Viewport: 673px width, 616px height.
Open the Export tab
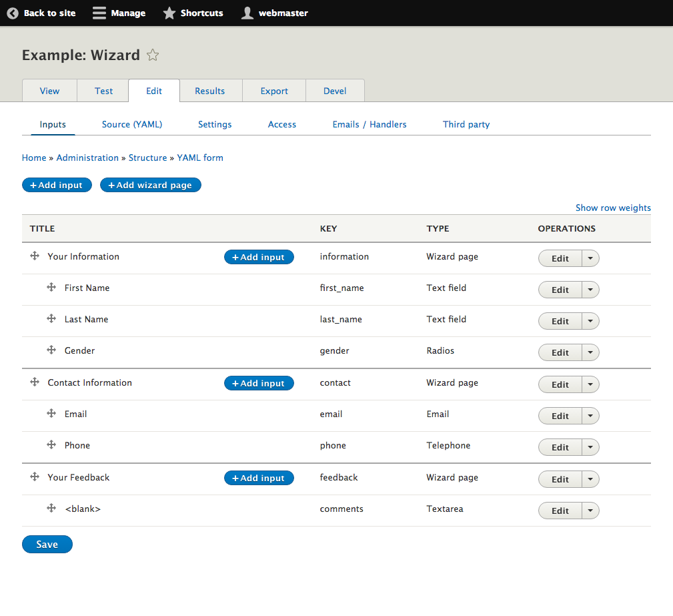coord(274,91)
